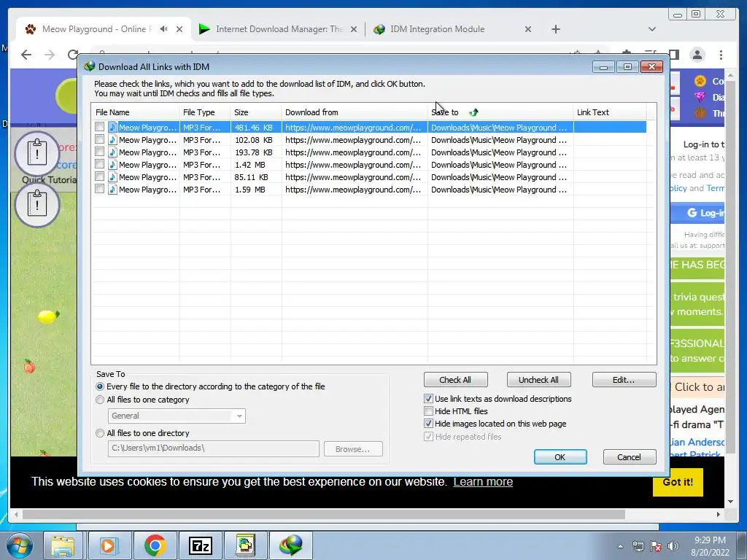Check the 1.59 MB file's checkbox
The image size is (747, 560).
pyautogui.click(x=99, y=189)
